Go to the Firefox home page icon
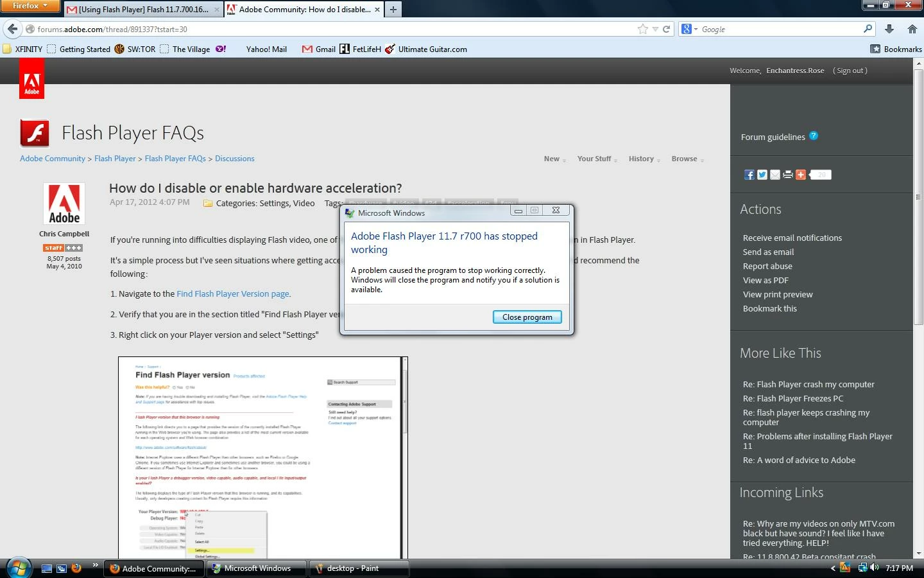 click(912, 29)
